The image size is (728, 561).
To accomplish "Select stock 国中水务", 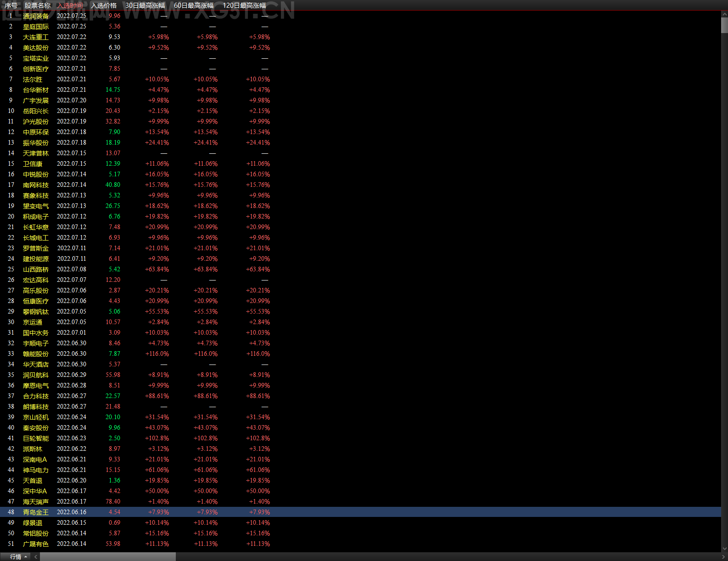I will (36, 333).
